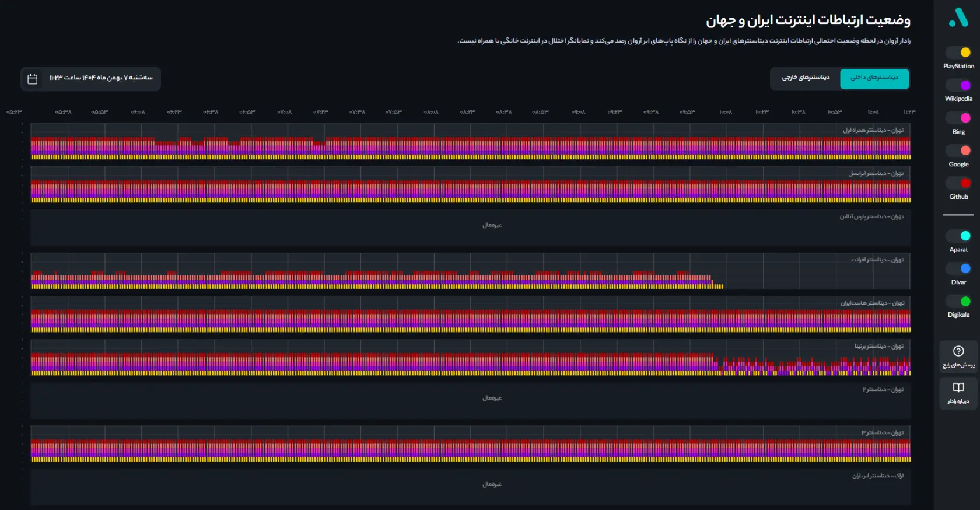Viewport: 980px width, 510px height.
Task: Select the دیتاسنترهای داخلی tab
Action: [874, 78]
